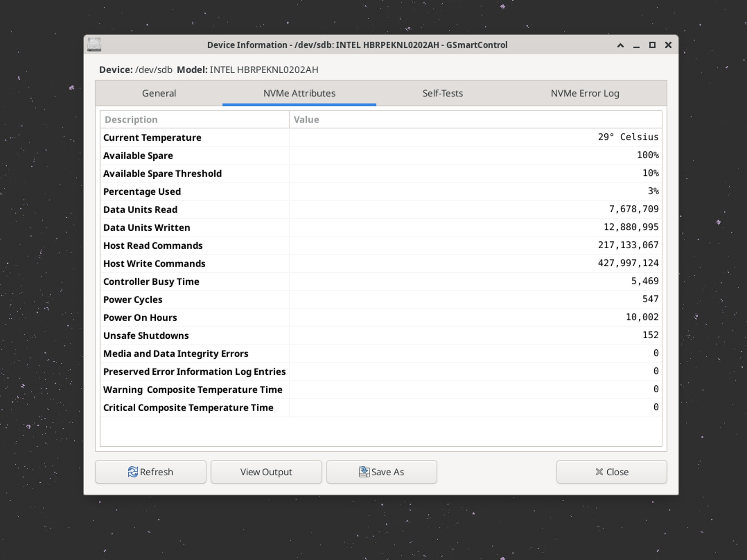Click the INTEL HBRPEKNL0202AH model label

coord(264,70)
